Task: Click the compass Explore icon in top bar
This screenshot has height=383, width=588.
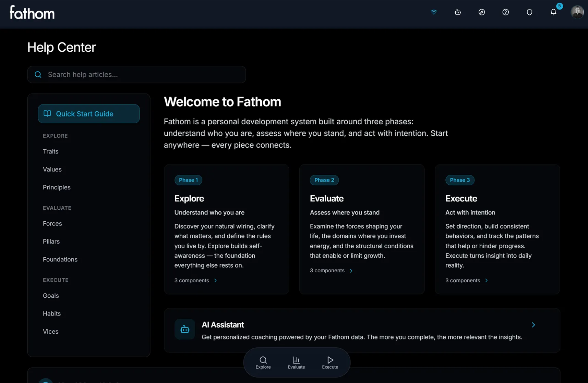Action: (x=482, y=12)
